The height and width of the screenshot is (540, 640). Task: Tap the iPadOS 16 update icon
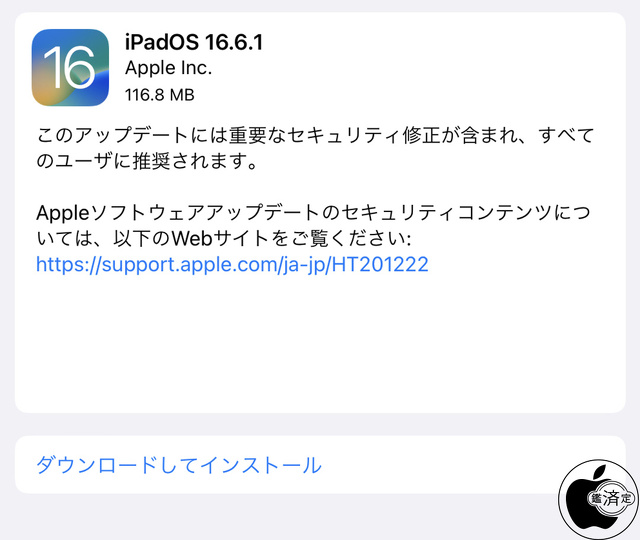pos(70,67)
